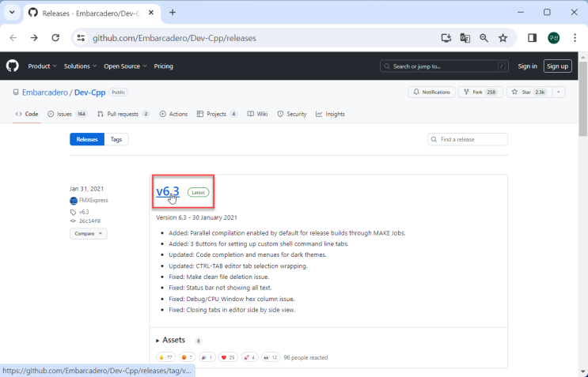This screenshot has height=377, width=588.
Task: Go to the Pull requests tab
Action: coord(123,114)
